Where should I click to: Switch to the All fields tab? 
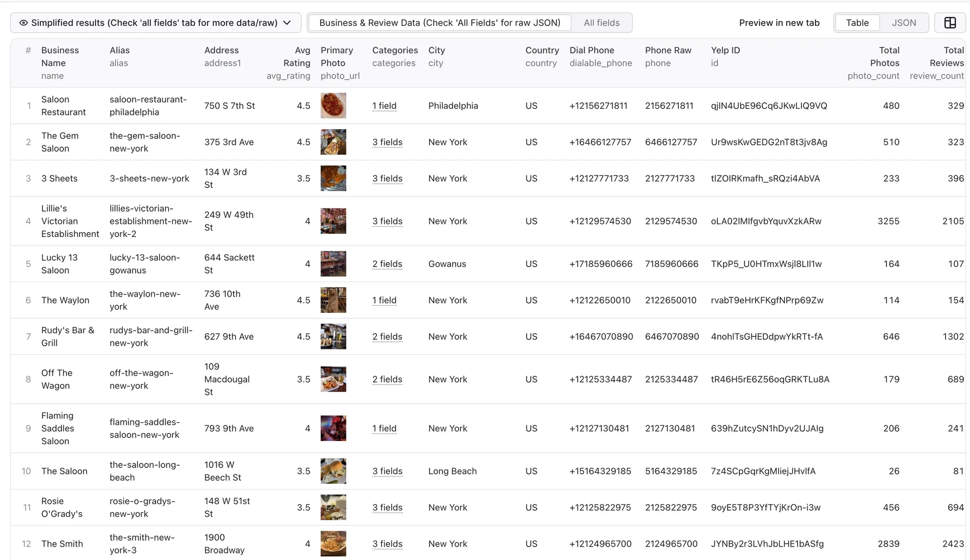click(x=601, y=23)
